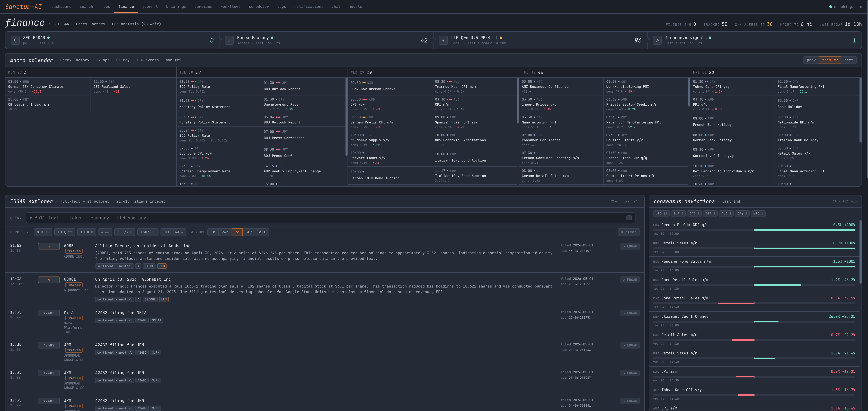Filter deviations by NZD chip
This screenshot has width=868, height=411.
[x=758, y=214]
